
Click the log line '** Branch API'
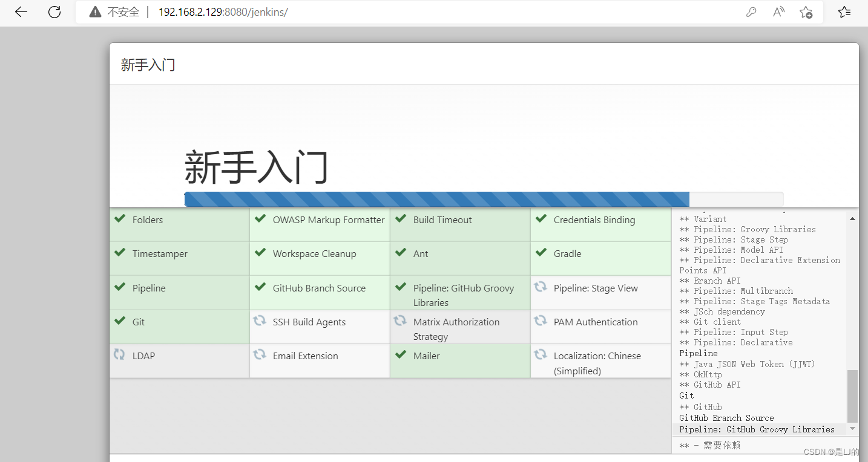(710, 281)
